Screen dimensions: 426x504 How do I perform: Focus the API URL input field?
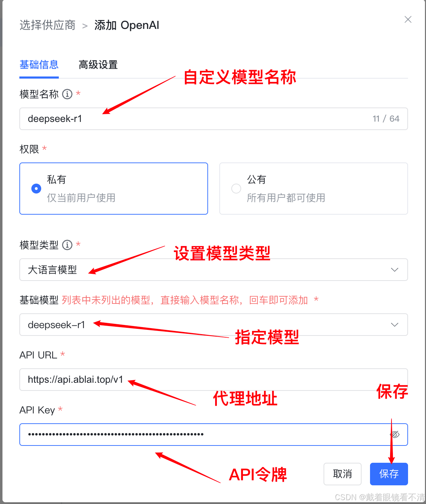tap(214, 380)
